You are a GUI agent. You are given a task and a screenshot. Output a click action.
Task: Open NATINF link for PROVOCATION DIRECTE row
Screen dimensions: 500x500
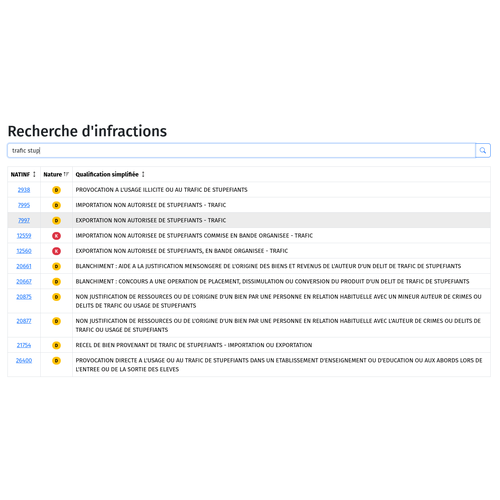(x=24, y=360)
